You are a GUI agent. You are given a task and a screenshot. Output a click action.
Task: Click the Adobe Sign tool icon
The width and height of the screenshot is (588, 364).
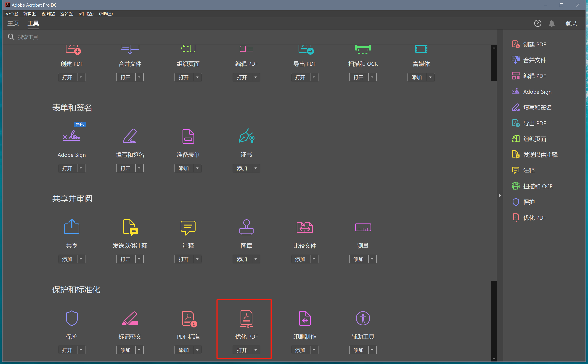(x=72, y=136)
